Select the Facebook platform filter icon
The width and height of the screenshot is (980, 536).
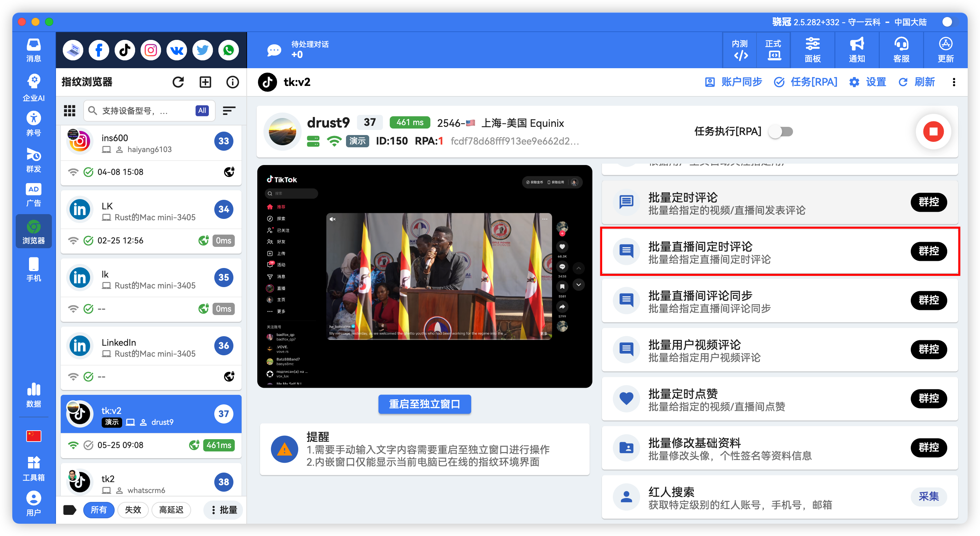(x=99, y=50)
